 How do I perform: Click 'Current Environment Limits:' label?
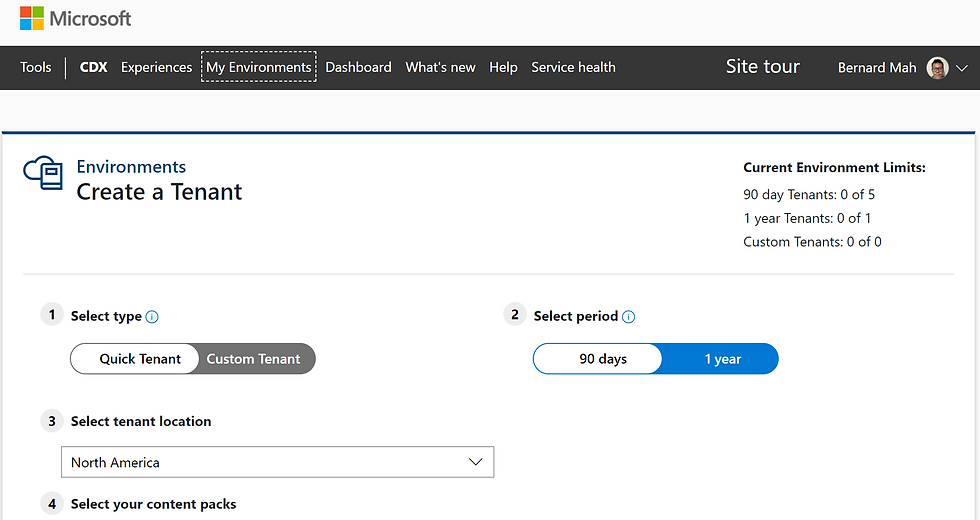tap(834, 168)
